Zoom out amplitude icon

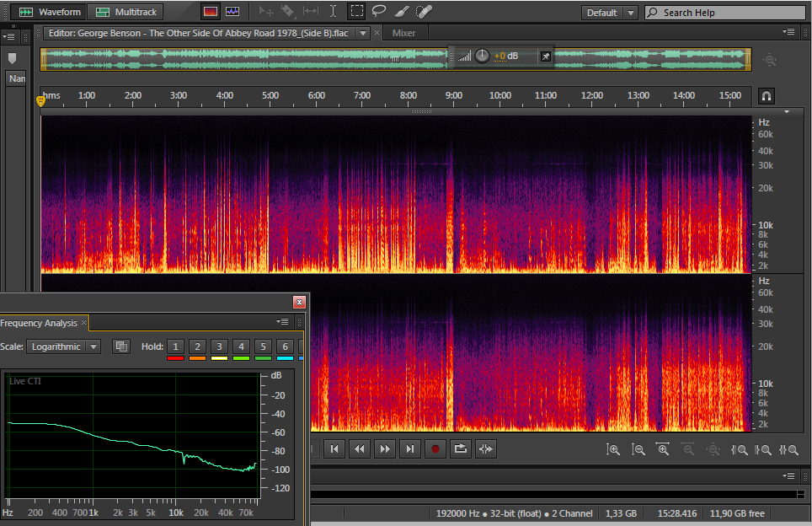pos(638,449)
